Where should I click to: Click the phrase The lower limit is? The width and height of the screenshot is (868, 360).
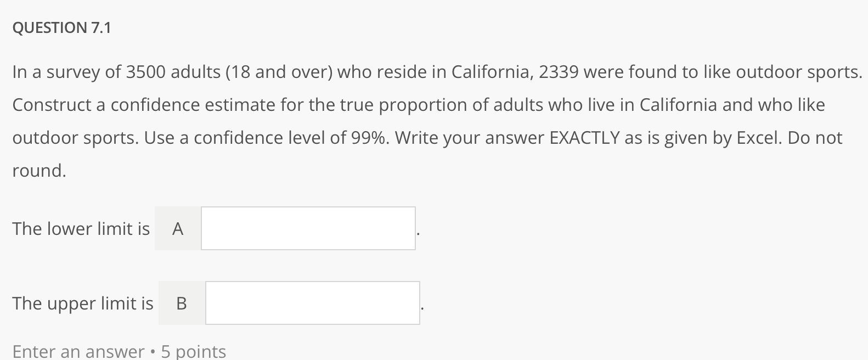click(81, 228)
